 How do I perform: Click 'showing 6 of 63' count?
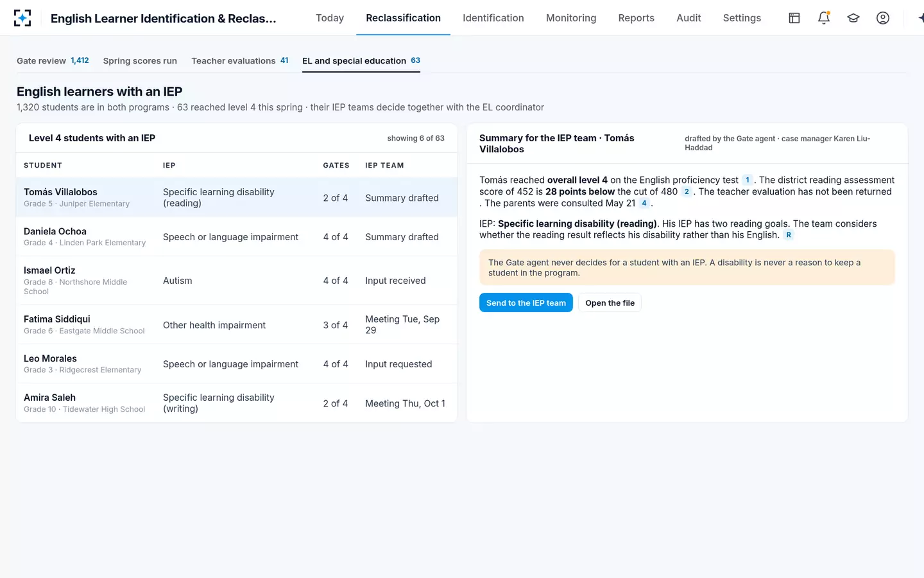click(416, 138)
